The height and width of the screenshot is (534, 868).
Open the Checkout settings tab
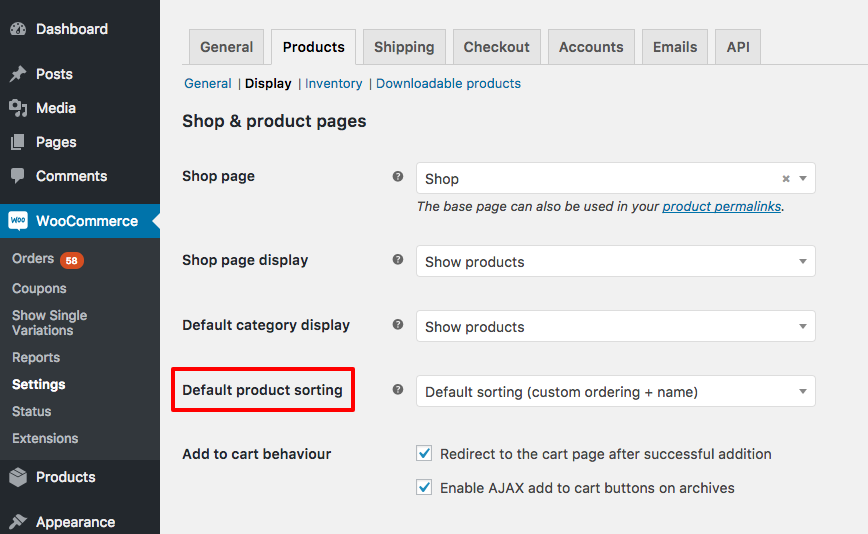pyautogui.click(x=496, y=47)
